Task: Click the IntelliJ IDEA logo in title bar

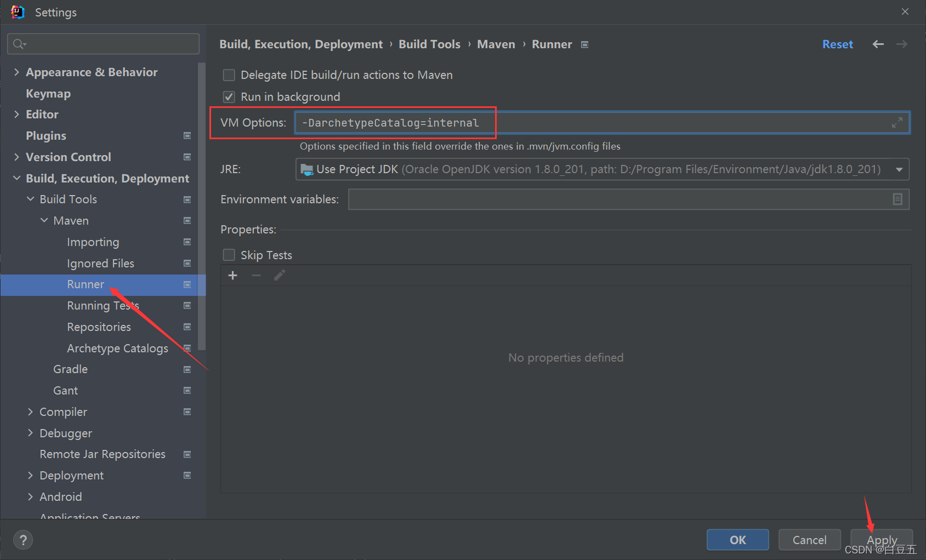Action: (x=18, y=12)
